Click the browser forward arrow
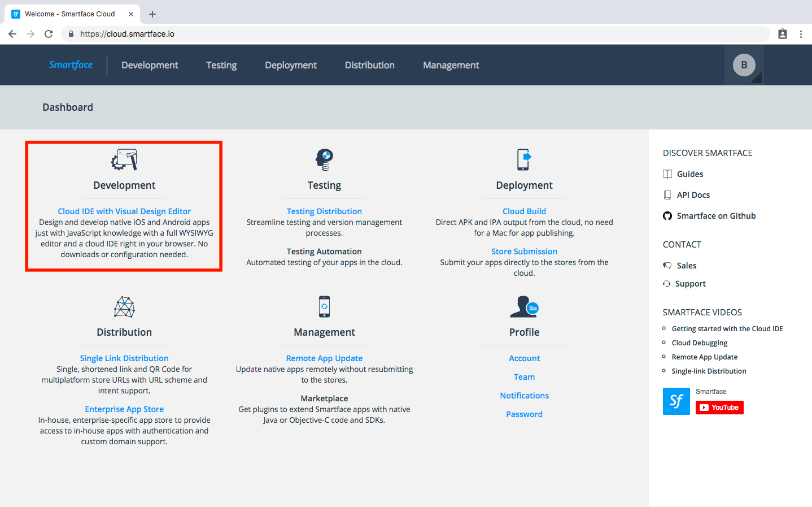Viewport: 812px width, 507px height. tap(30, 34)
